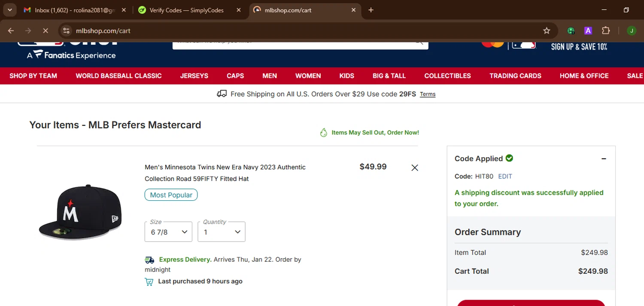Open the Caps menu
Screen dimensions: 644x306
tap(235, 76)
